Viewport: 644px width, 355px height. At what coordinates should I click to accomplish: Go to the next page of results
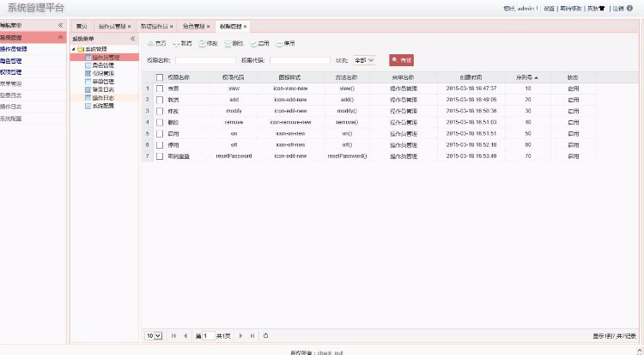(x=240, y=336)
